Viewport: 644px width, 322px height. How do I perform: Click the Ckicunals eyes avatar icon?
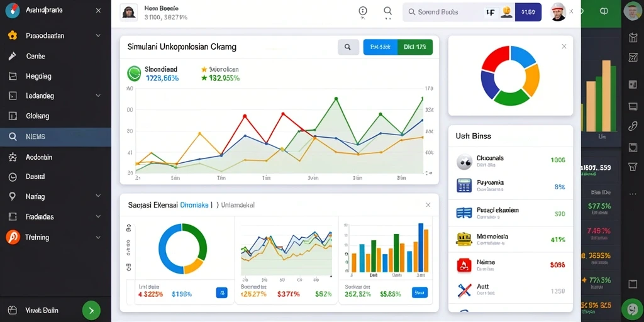coord(464,162)
